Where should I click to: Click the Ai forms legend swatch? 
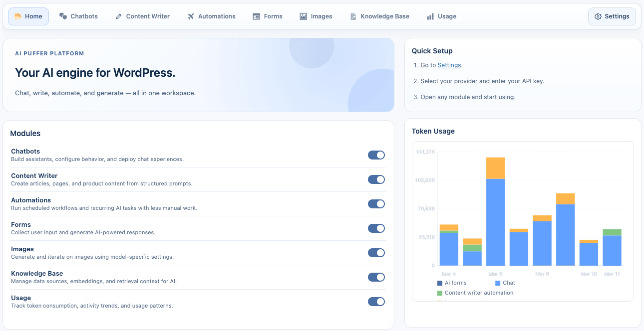point(440,283)
